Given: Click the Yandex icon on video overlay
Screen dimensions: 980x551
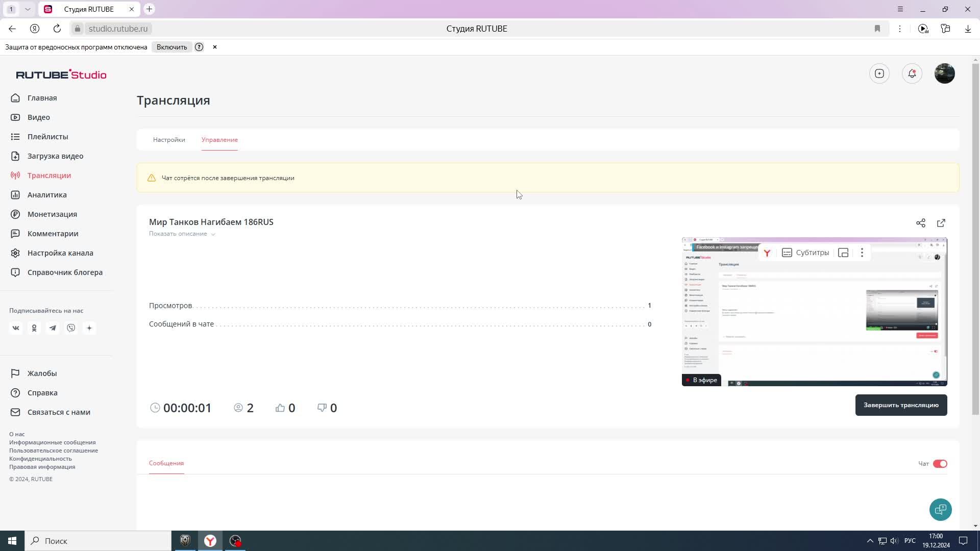Looking at the screenshot, I should 767,253.
